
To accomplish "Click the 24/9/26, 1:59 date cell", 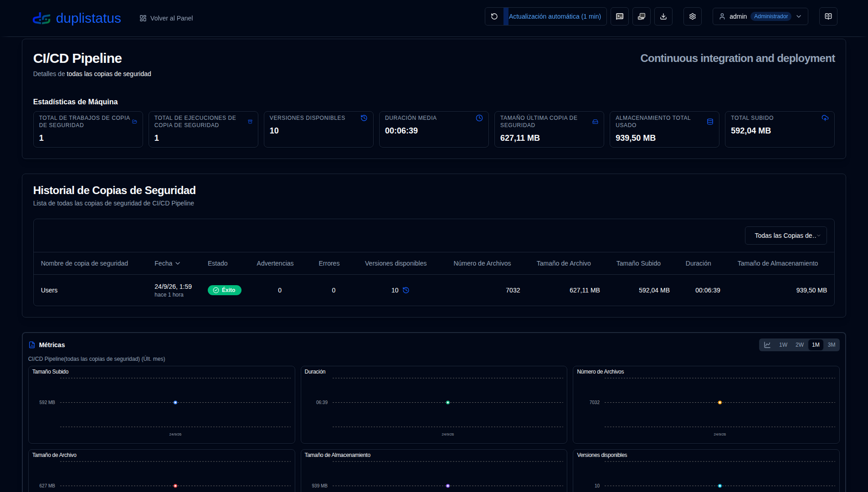I will pyautogui.click(x=173, y=287).
